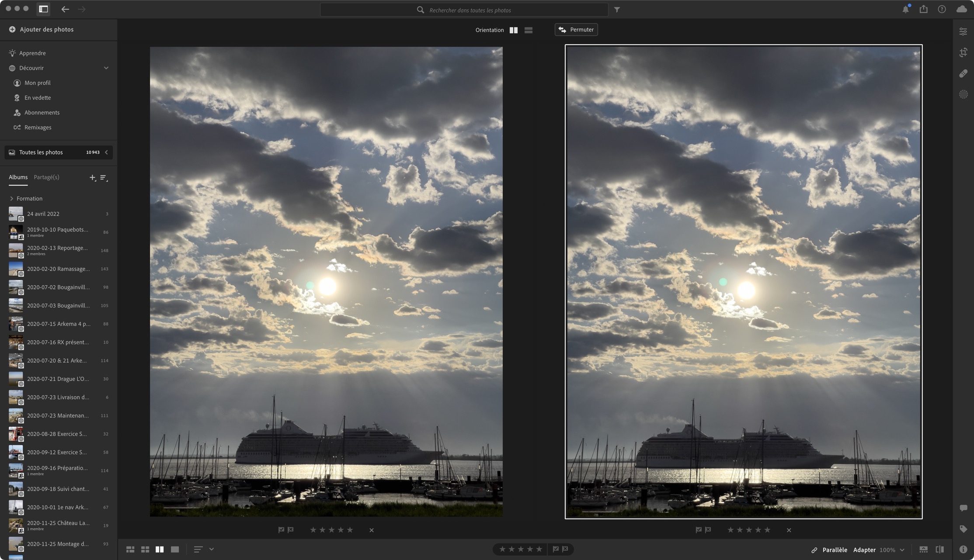The width and height of the screenshot is (974, 560).
Task: Flag the right photo as picked
Action: (699, 530)
